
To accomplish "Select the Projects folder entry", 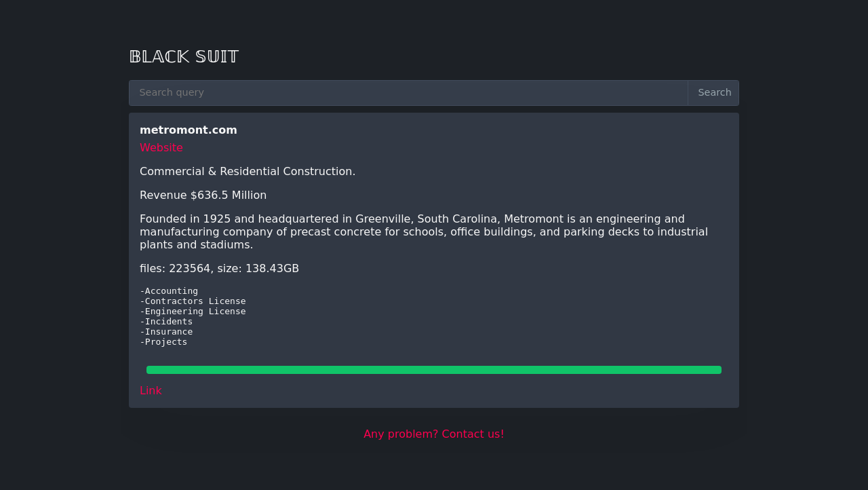I will coord(163,342).
